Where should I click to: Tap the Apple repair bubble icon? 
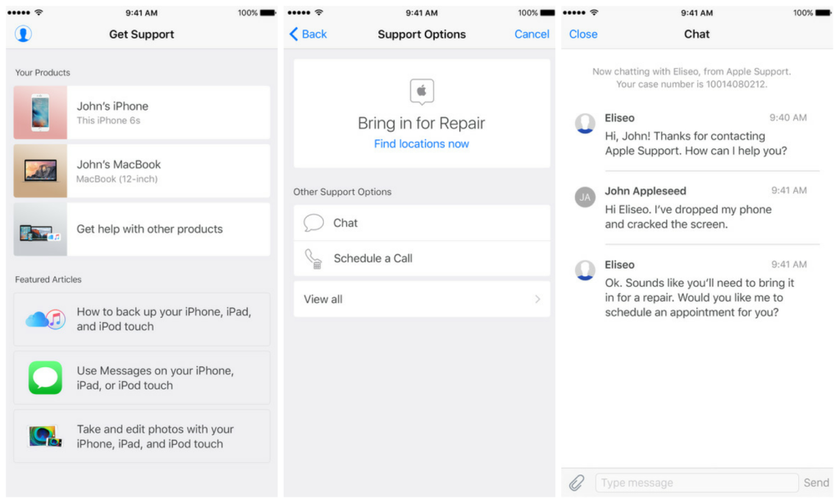(x=421, y=92)
